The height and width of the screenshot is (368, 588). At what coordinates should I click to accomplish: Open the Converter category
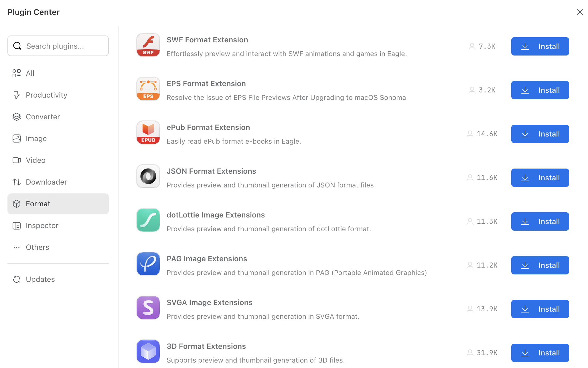pos(43,117)
